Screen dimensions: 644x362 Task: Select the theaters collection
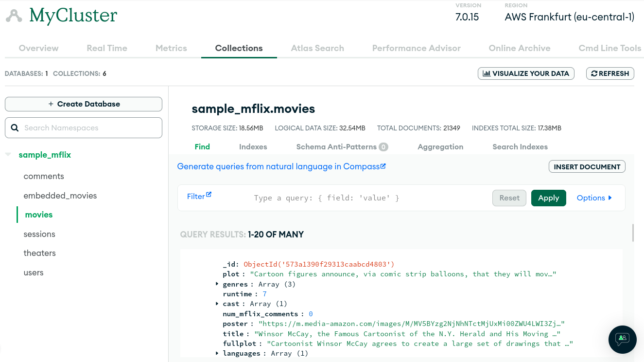click(x=40, y=253)
